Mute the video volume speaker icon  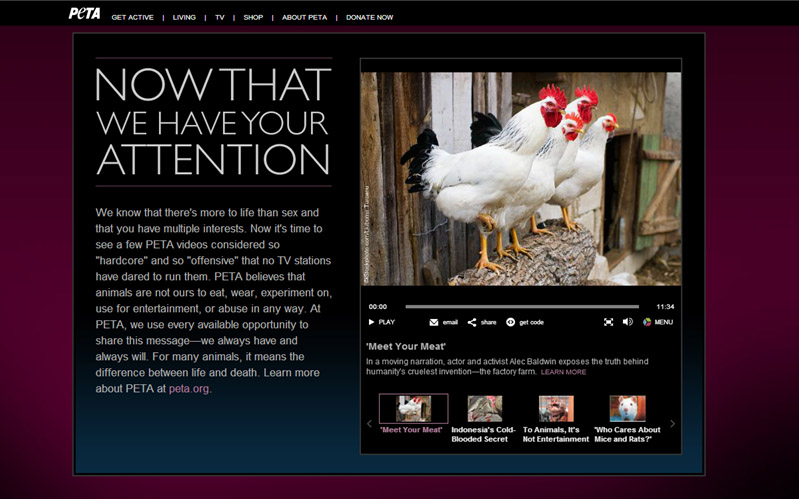point(628,322)
